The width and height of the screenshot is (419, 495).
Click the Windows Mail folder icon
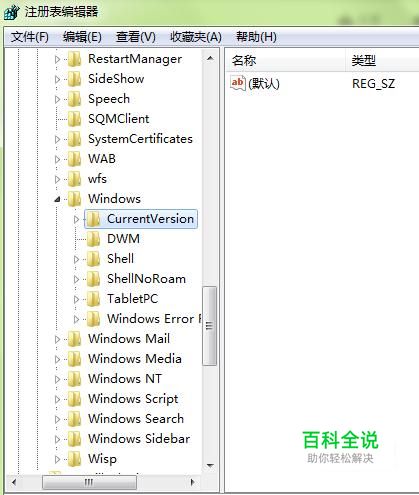click(74, 339)
